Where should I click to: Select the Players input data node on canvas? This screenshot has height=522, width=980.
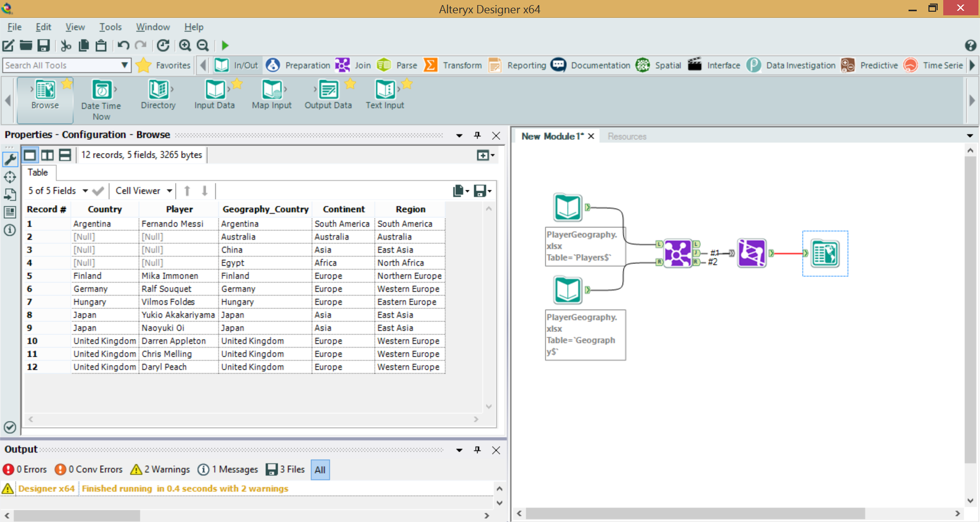[568, 207]
